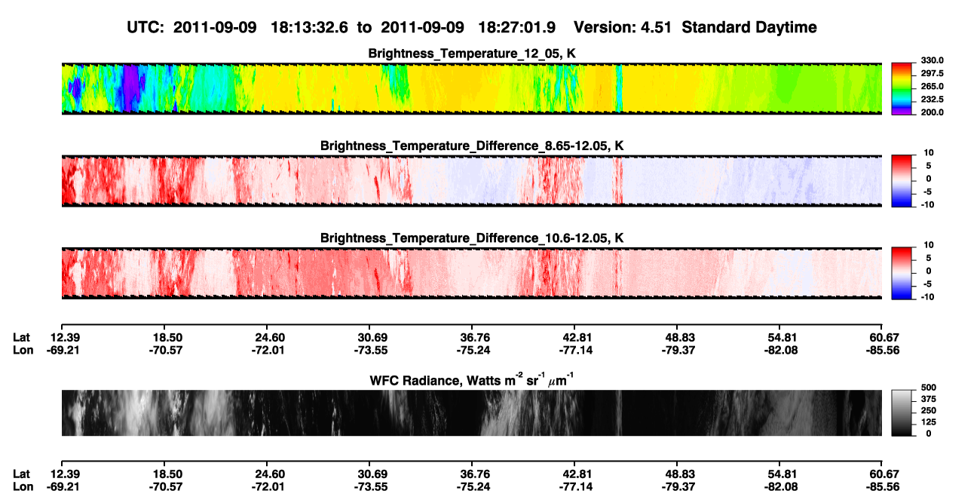Image resolution: width=980 pixels, height=503 pixels.
Task: Select the Brightness_Temperature_Difference_10.6-12.05, K title
Action: [x=472, y=238]
